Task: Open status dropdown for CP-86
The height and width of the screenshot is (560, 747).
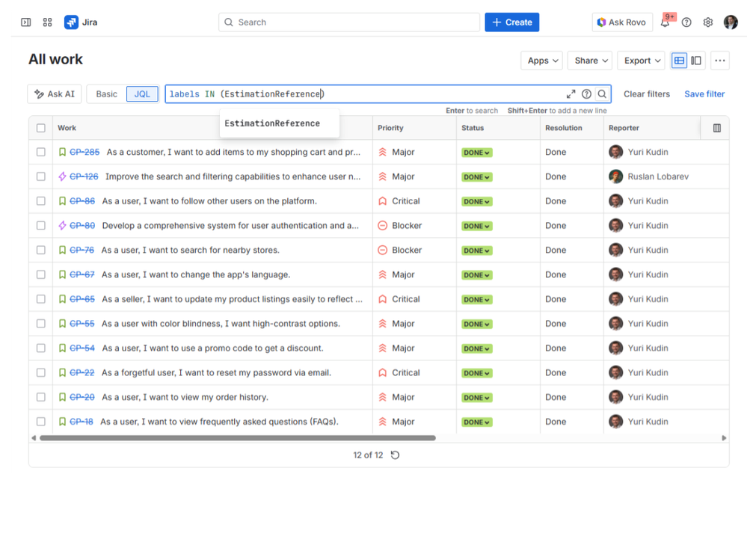Action: click(476, 200)
